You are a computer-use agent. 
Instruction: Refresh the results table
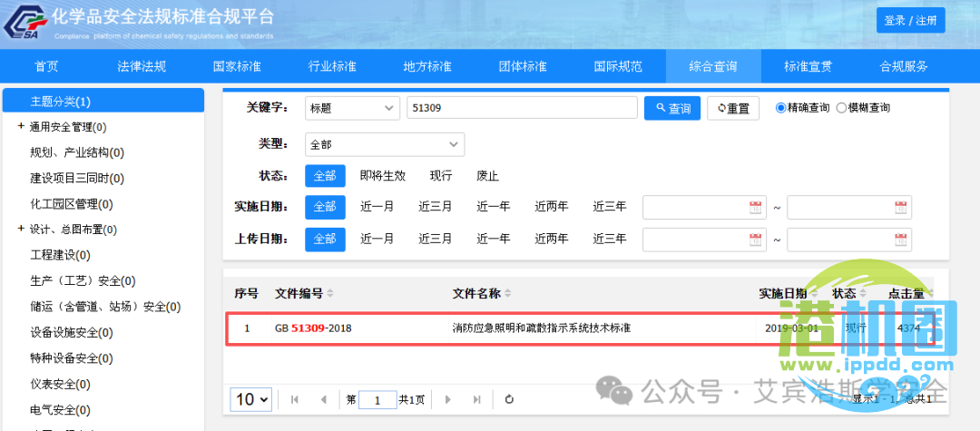[x=509, y=400]
